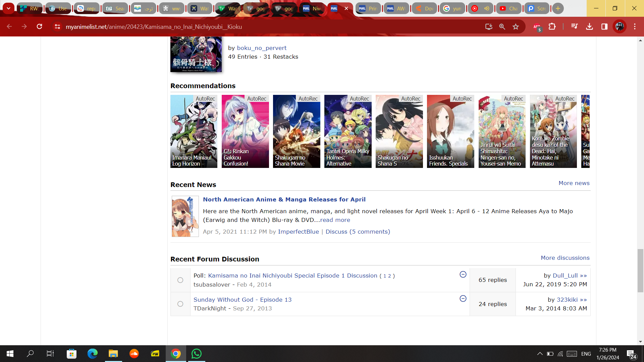The width and height of the screenshot is (644, 362).
Task: Click the zoom magnifier icon in address bar
Action: (x=502, y=27)
